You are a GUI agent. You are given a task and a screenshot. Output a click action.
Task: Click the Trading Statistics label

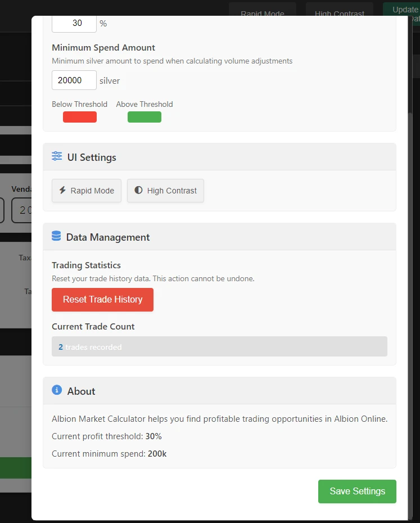tap(86, 265)
